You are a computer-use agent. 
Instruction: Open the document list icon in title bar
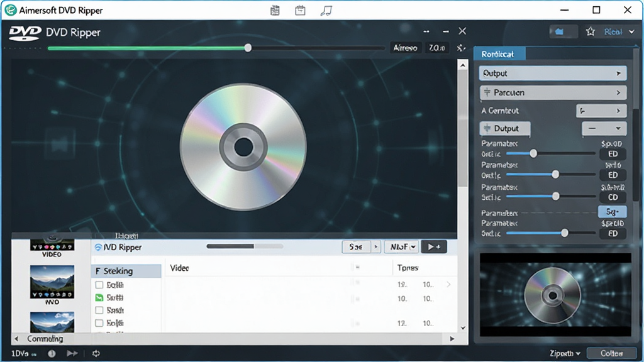click(275, 10)
